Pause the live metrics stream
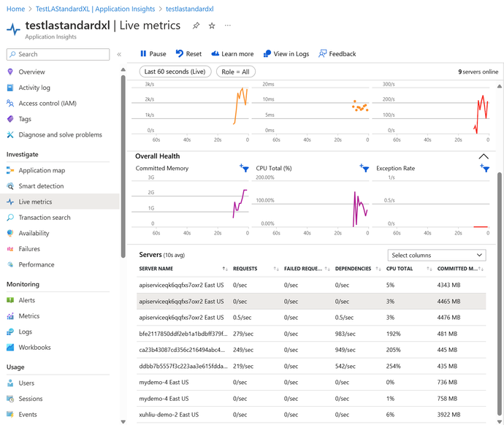This screenshot has height=425, width=504. tap(153, 54)
